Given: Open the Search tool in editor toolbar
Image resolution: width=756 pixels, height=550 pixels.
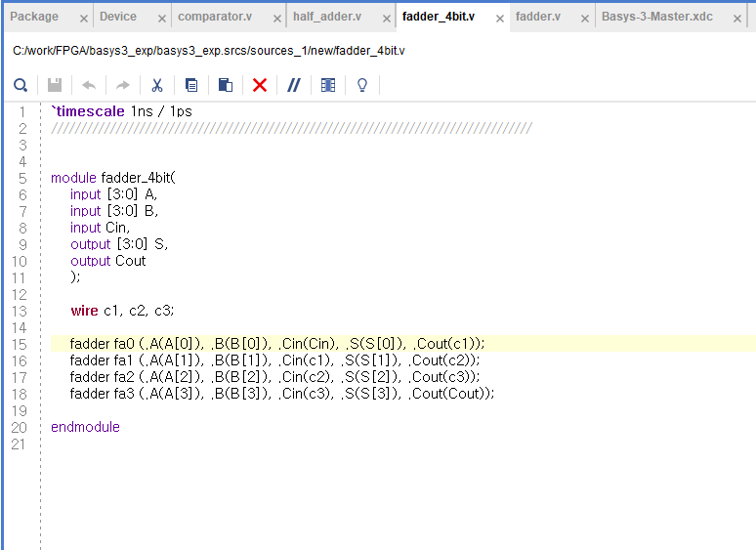Looking at the screenshot, I should [x=21, y=85].
